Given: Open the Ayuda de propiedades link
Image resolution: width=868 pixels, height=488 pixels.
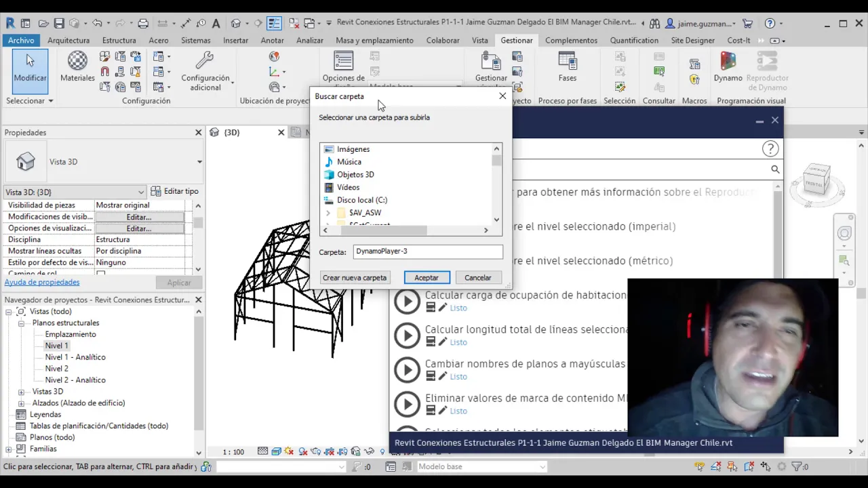Looking at the screenshot, I should click(42, 282).
